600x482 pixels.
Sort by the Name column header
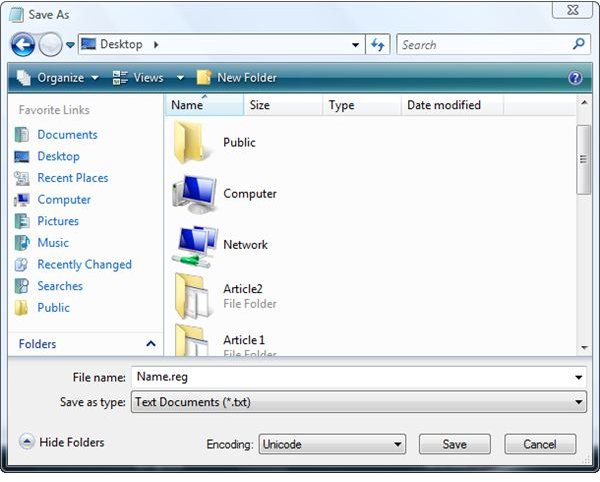pos(204,105)
